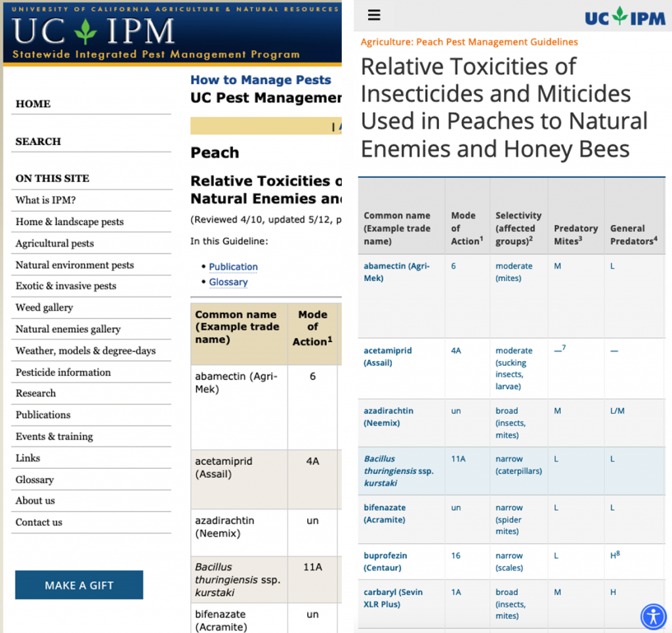Open the 'Publication' link under In this Guideline
This screenshot has width=672, height=633.
233,267
